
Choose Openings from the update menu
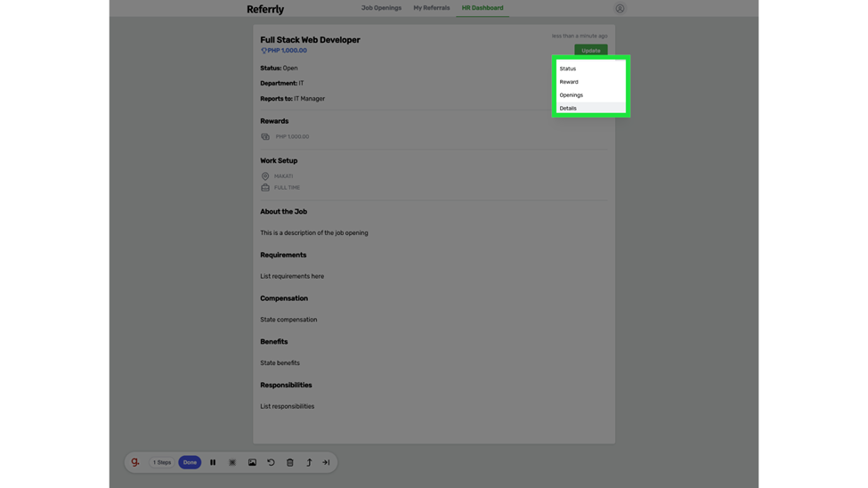point(590,95)
